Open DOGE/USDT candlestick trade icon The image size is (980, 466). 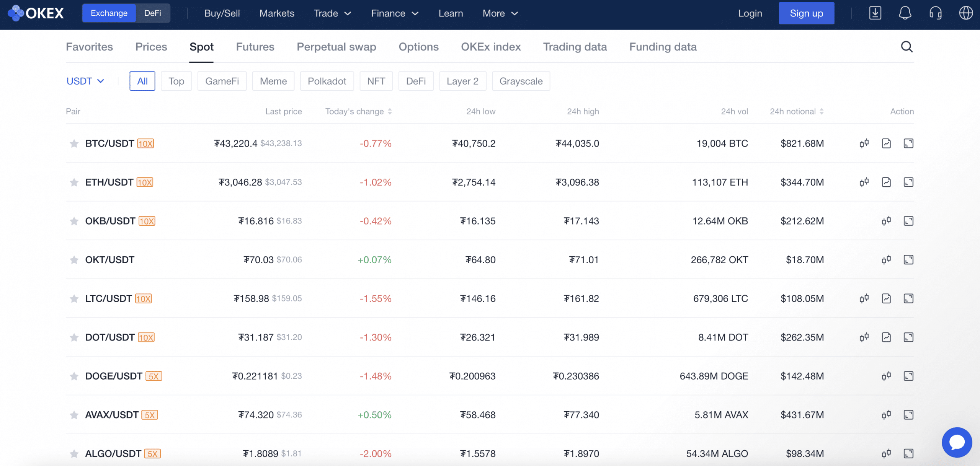coord(886,376)
